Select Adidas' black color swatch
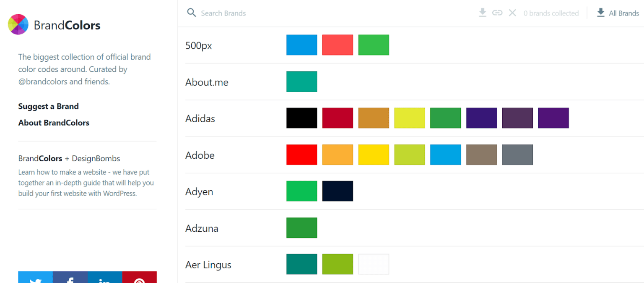 point(301,118)
